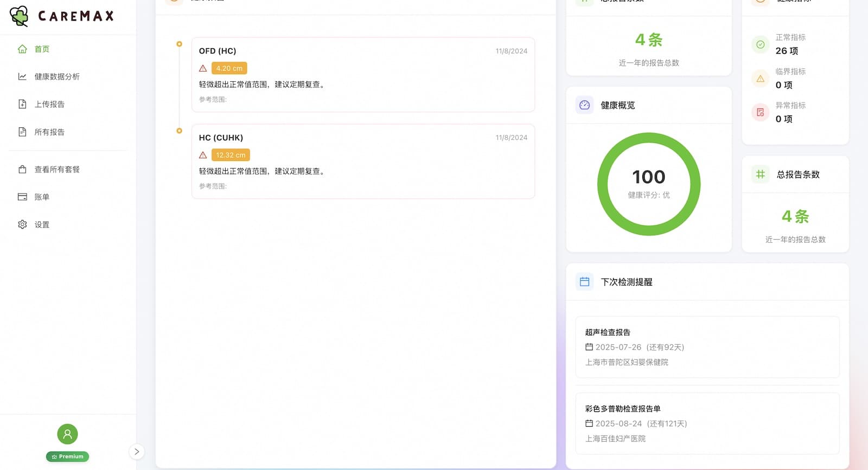The image size is (868, 470).
Task: Click 上海市普陀区妇婴保健院 hospital text
Action: pos(627,362)
